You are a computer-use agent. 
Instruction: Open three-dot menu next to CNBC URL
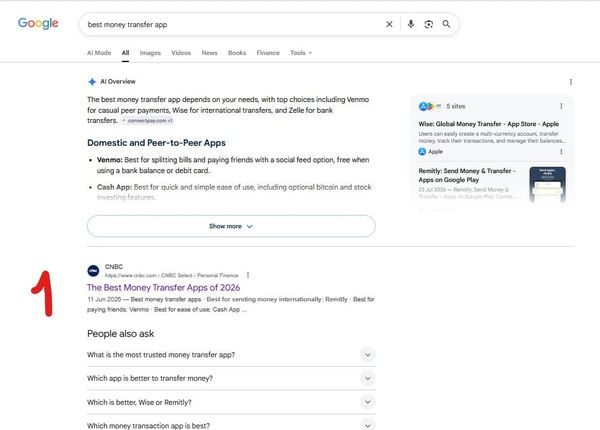coord(248,275)
